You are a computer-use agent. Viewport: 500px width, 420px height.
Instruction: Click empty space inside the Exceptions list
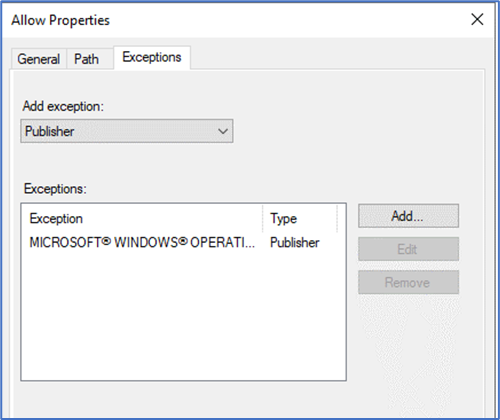coord(183,317)
